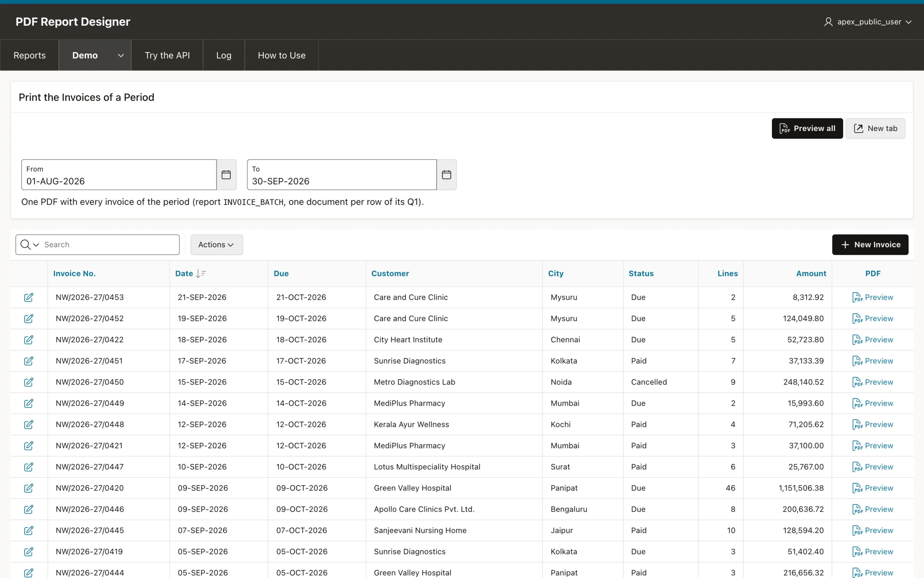This screenshot has height=578, width=924.
Task: Edit invoice NW/2026-27/0450 via pencil icon
Action: tap(28, 382)
